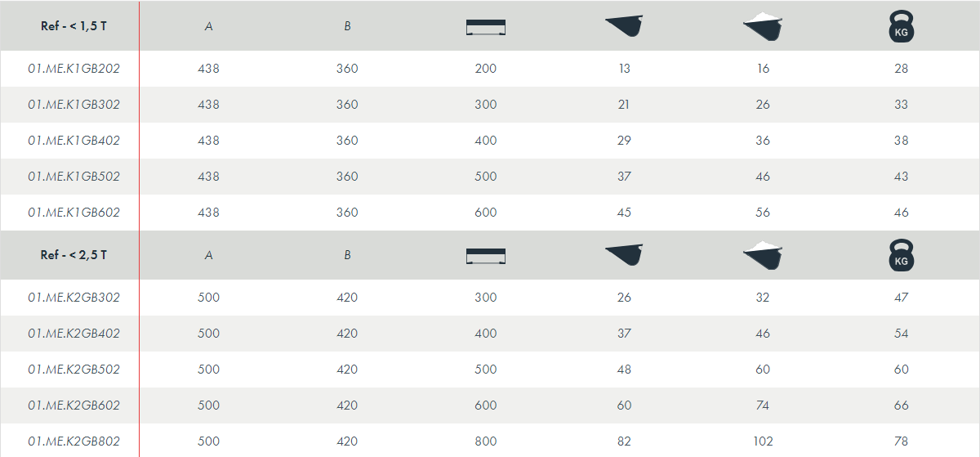Select the 'Ref - < 1,5 T' header

pos(74,26)
